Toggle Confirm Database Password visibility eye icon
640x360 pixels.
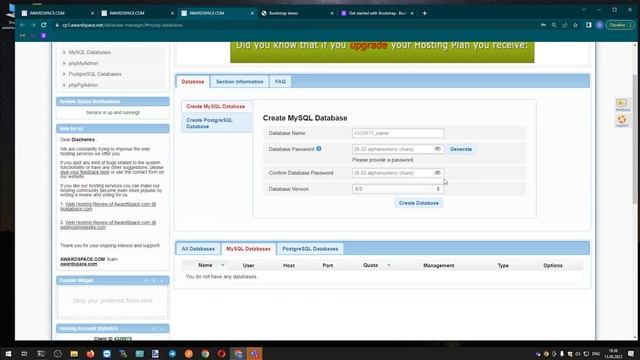437,173
